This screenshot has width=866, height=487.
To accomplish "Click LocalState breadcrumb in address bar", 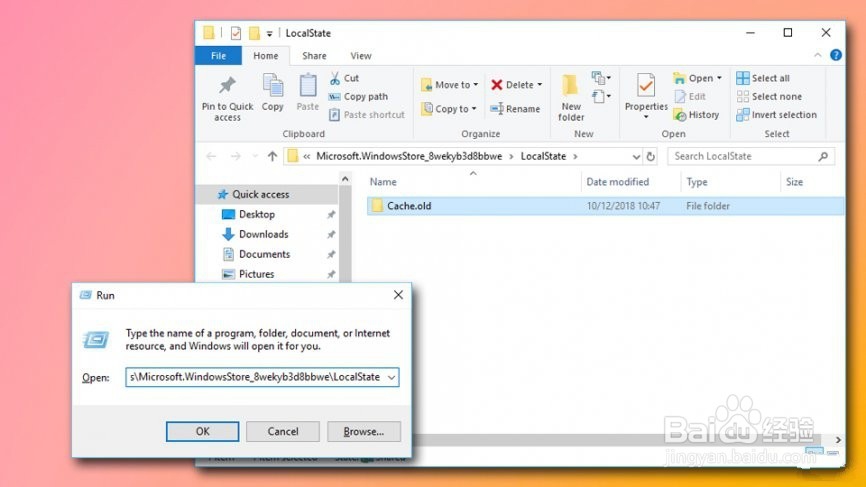I will (543, 156).
